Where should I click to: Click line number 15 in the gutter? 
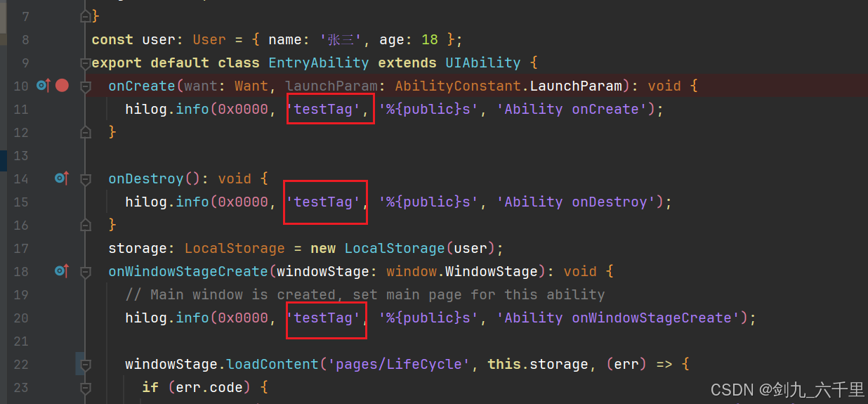pyautogui.click(x=21, y=202)
